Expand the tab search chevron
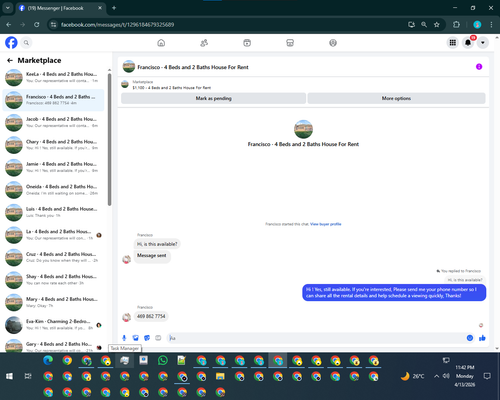Image resolution: width=500 pixels, height=400 pixels. pyautogui.click(x=7, y=8)
